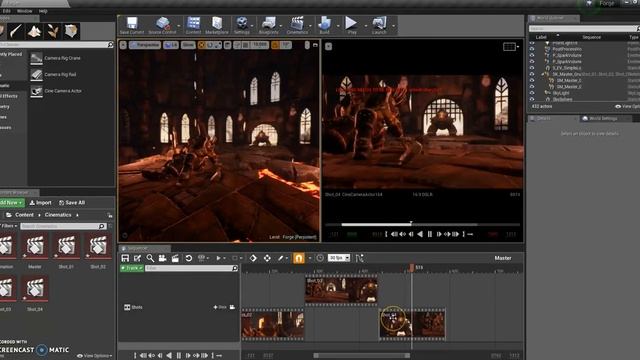The image size is (640, 360).
Task: Toggle rotation snap orange button in viewport
Action: click(x=276, y=45)
